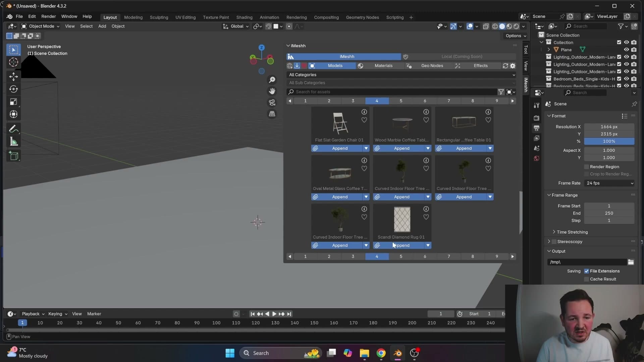Image resolution: width=644 pixels, height=362 pixels.
Task: Expand the Plane object in the outliner
Action: 549,50
